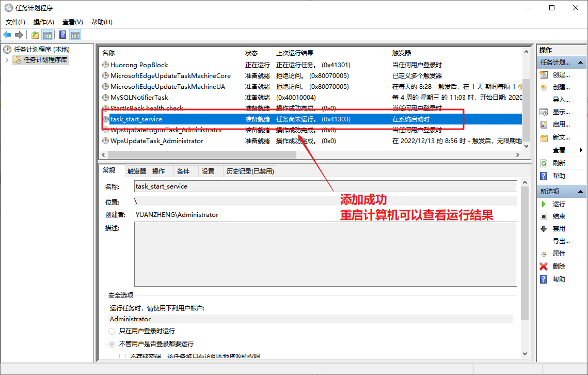Click the blue help question mark toolbar icon
Screen dimensions: 588x375
point(62,35)
